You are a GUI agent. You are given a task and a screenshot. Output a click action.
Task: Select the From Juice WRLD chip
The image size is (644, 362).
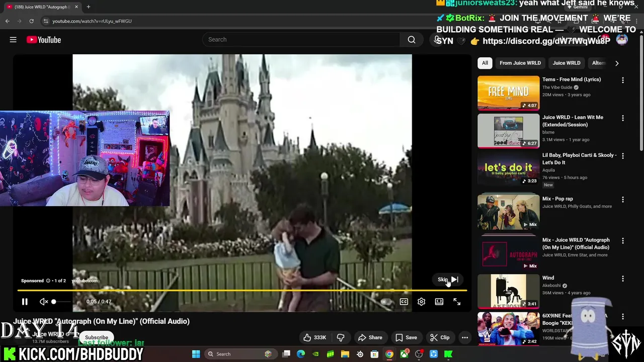click(x=520, y=63)
